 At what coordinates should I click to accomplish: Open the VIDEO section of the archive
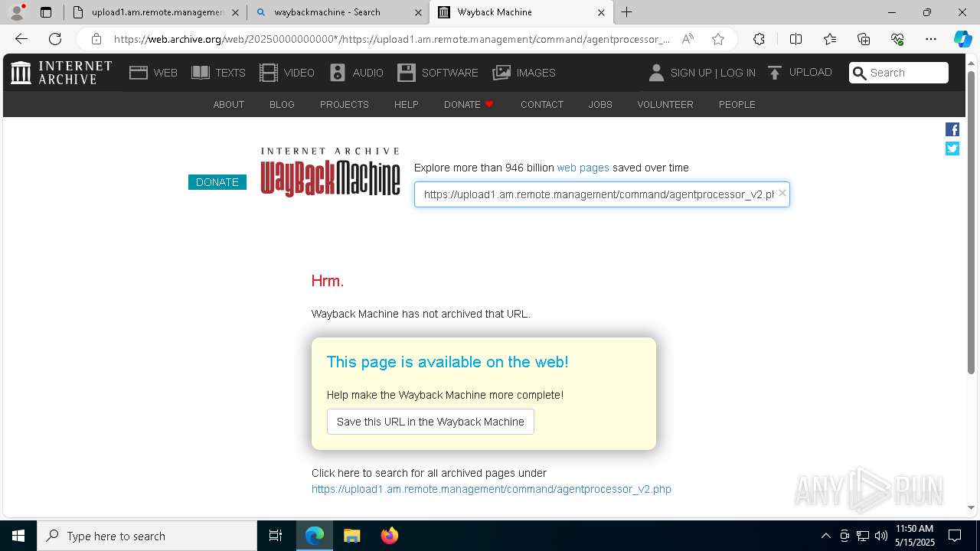[287, 73]
